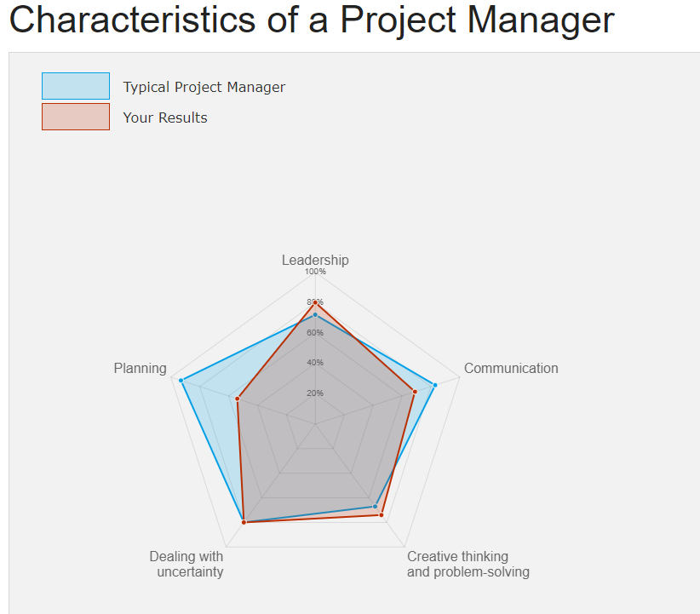700x614 pixels.
Task: Click the Planning axis label
Action: tap(140, 368)
